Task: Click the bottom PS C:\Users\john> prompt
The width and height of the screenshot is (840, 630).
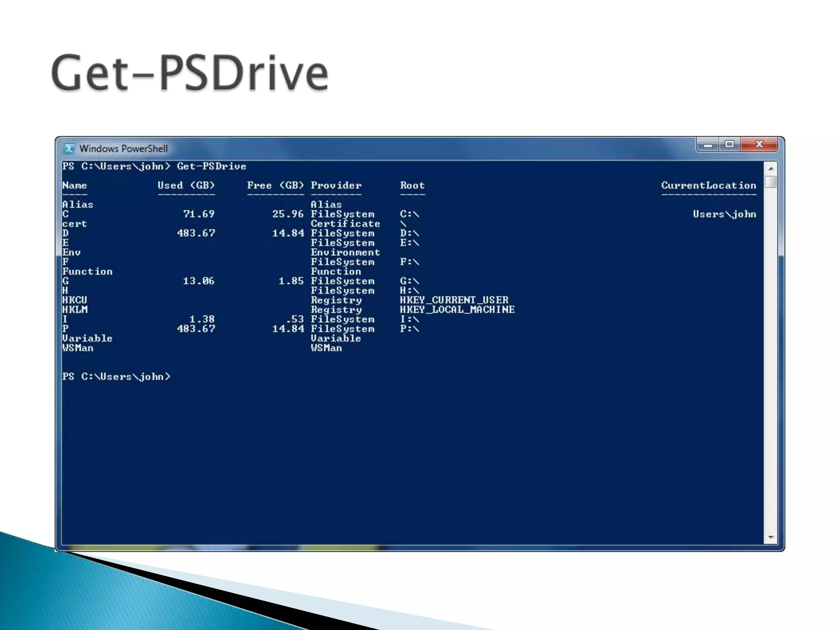Action: [x=116, y=377]
